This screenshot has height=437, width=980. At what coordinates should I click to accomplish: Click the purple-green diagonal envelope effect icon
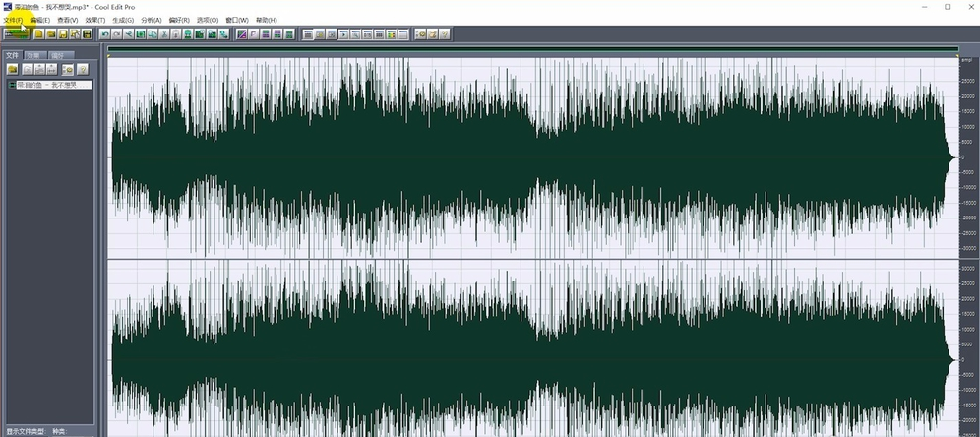[x=241, y=34]
